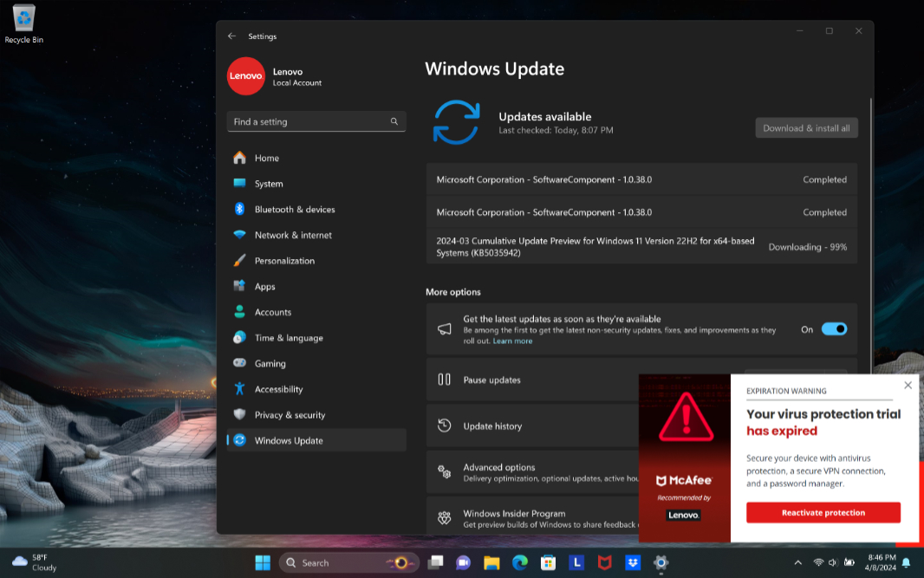The width and height of the screenshot is (924, 578).
Task: Select Gaming in the sidebar
Action: tap(270, 364)
